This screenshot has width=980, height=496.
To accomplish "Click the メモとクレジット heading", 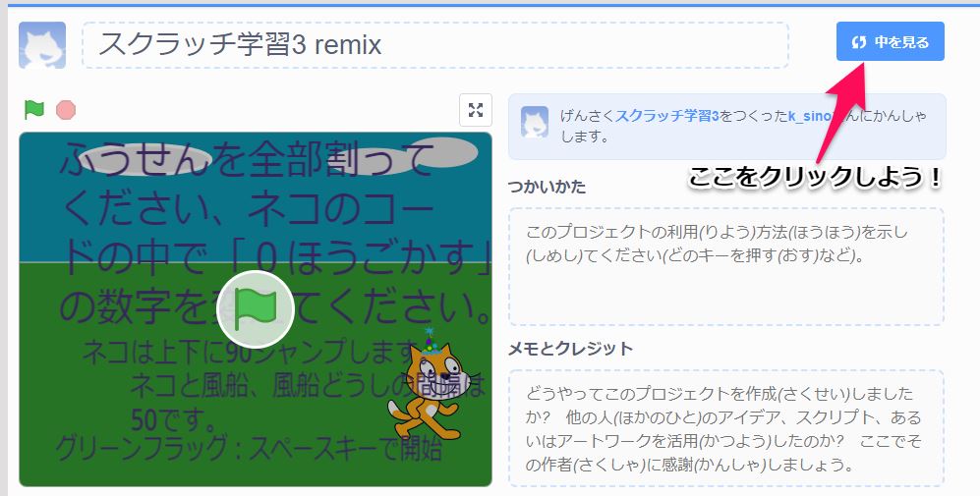I will 571,349.
